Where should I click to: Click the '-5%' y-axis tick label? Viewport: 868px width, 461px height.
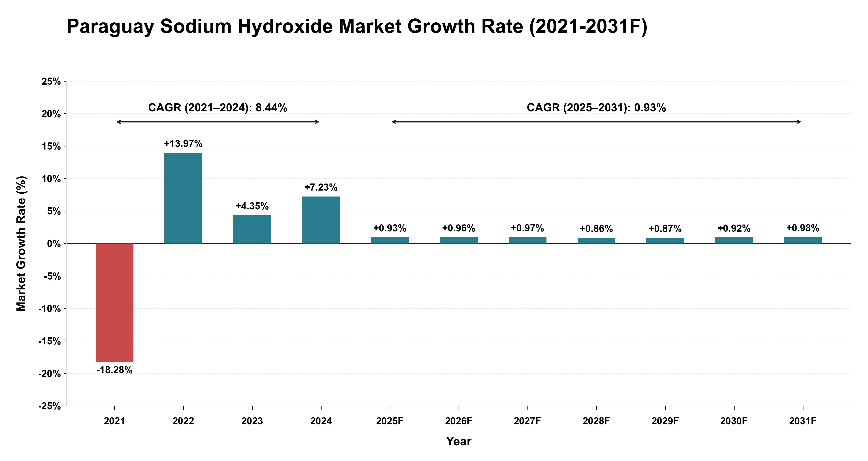52,276
